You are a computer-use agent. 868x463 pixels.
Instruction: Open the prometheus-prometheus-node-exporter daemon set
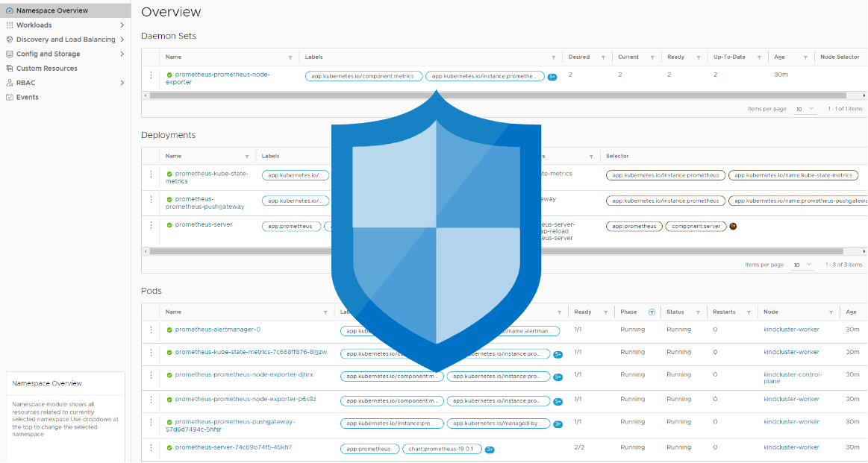217,78
